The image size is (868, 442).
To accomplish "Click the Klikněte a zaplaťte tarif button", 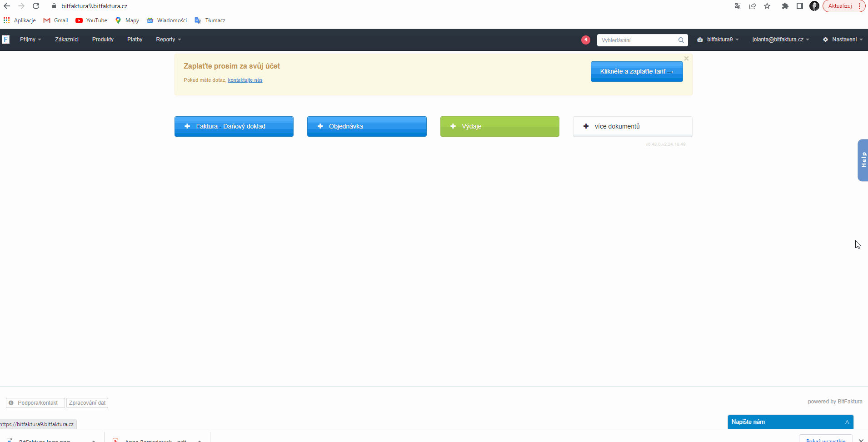I will pos(637,71).
